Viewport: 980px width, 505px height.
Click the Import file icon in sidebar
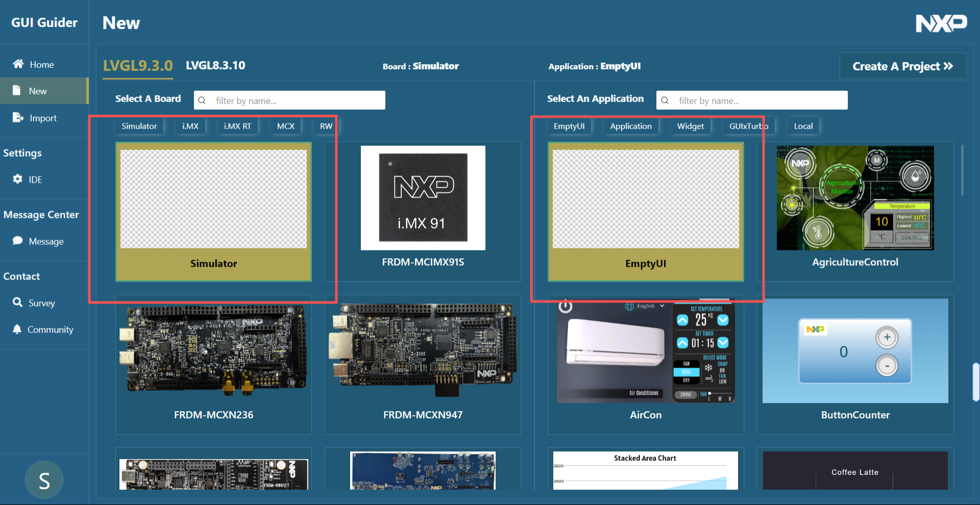[x=18, y=117]
